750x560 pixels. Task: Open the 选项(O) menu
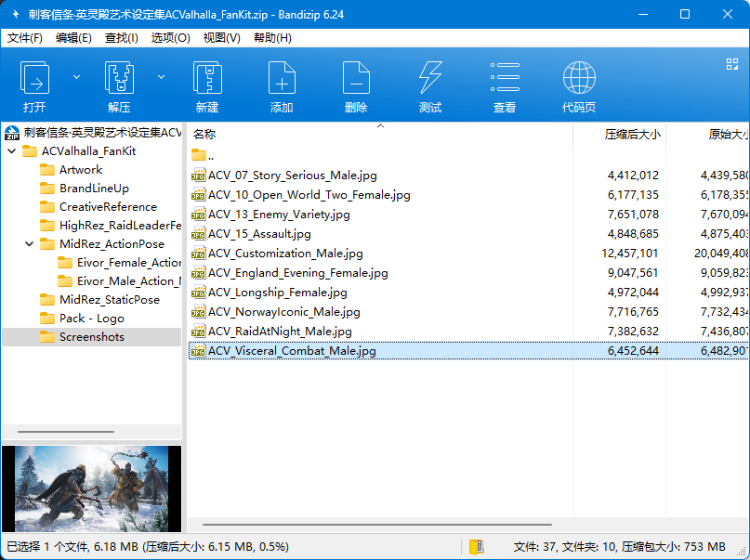pyautogui.click(x=171, y=38)
